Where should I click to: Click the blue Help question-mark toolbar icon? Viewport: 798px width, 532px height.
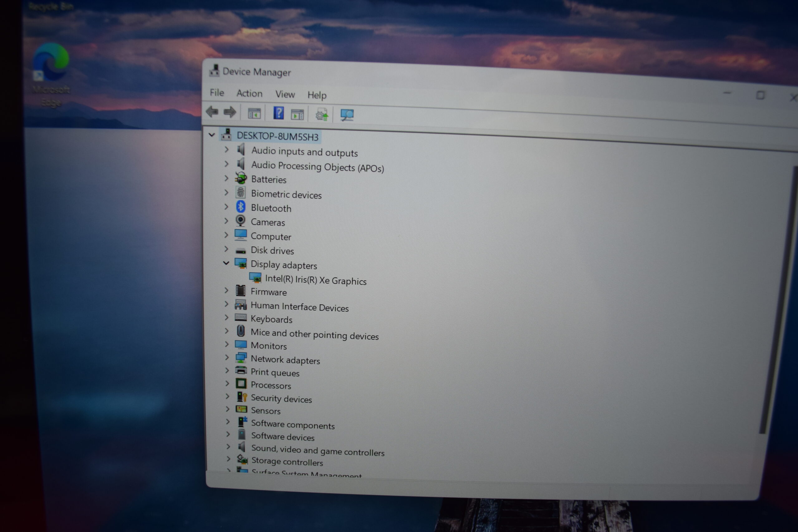coord(279,113)
